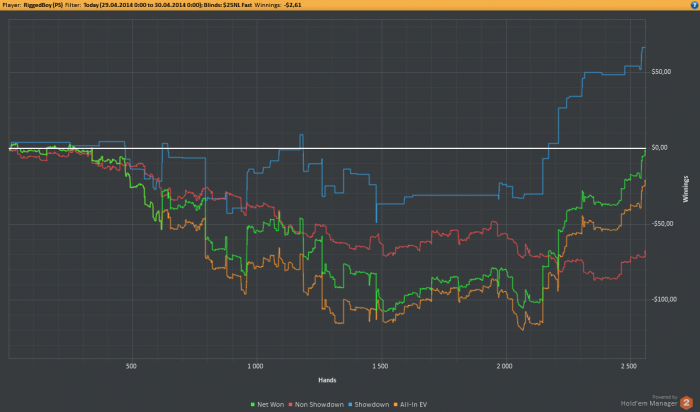The image size is (700, 412).
Task: Click the blue Showdown legend swatch
Action: click(x=350, y=405)
